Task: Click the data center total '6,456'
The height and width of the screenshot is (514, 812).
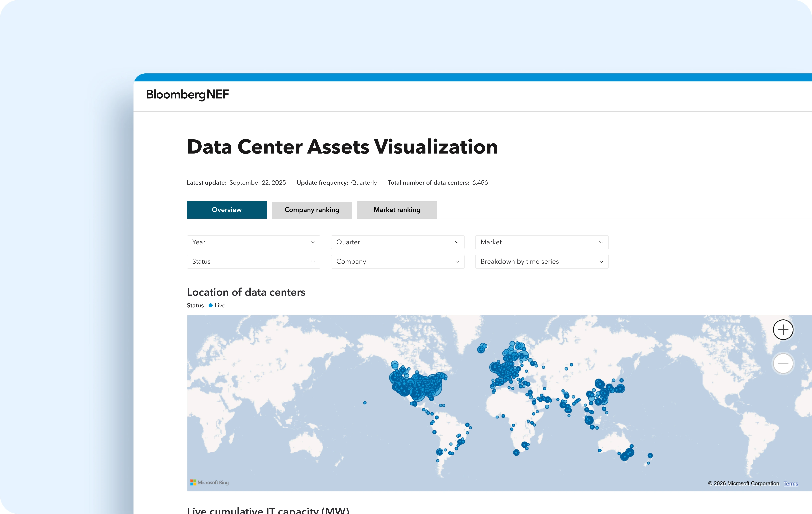Action: point(480,182)
